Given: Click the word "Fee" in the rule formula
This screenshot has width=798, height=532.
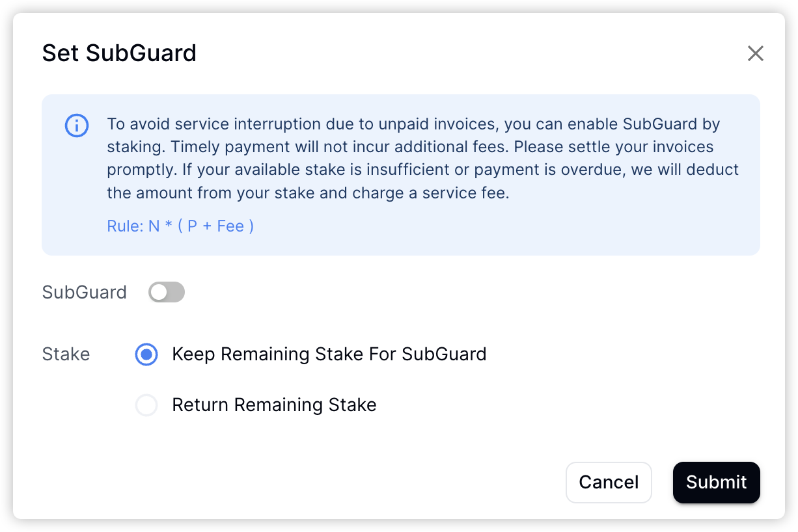Looking at the screenshot, I should [x=230, y=226].
